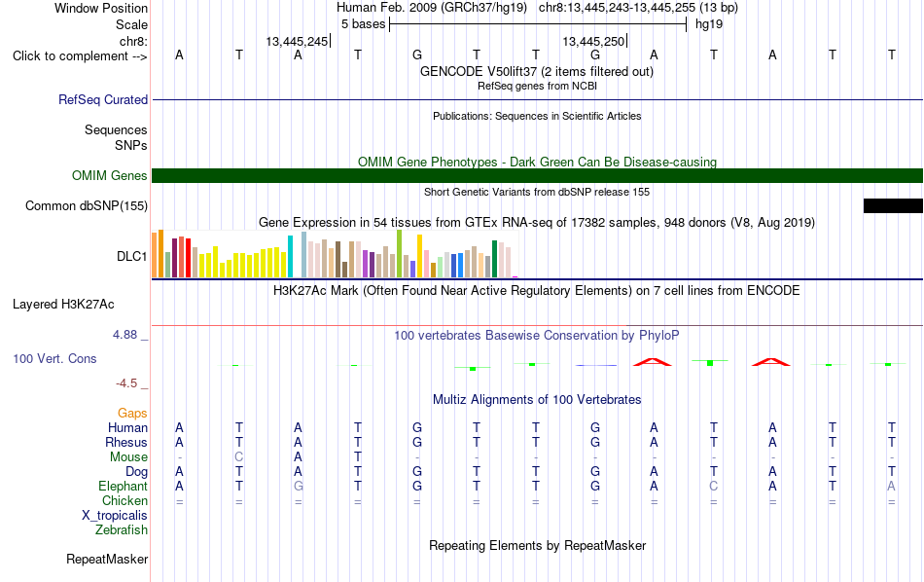The width and height of the screenshot is (924, 582).
Task: Click the 'Window Position' label
Action: click(101, 8)
